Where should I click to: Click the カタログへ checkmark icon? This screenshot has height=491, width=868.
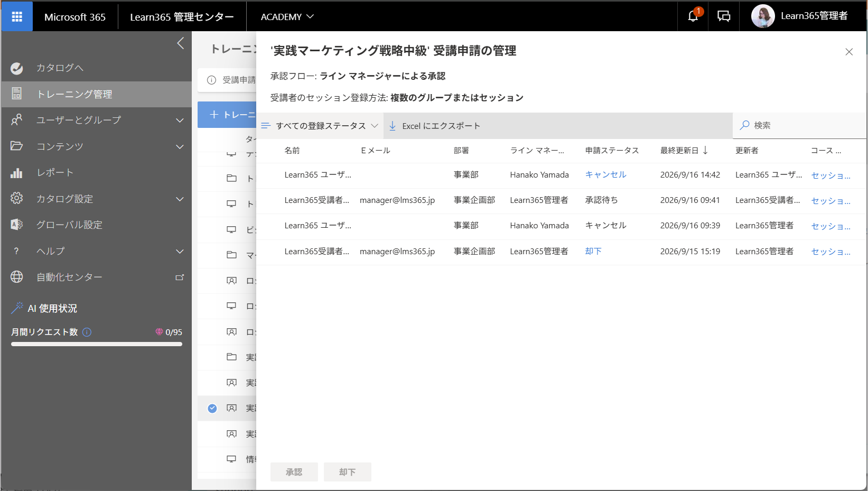[17, 68]
